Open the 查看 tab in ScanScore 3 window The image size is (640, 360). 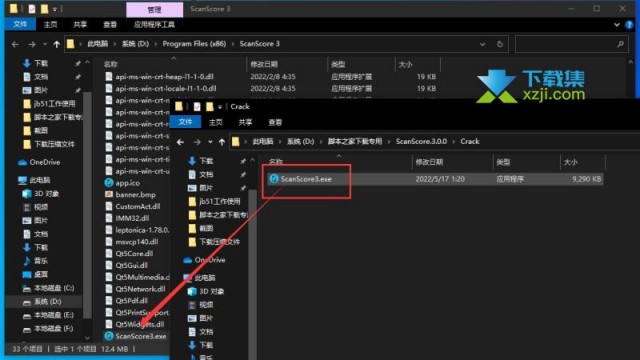pos(110,24)
